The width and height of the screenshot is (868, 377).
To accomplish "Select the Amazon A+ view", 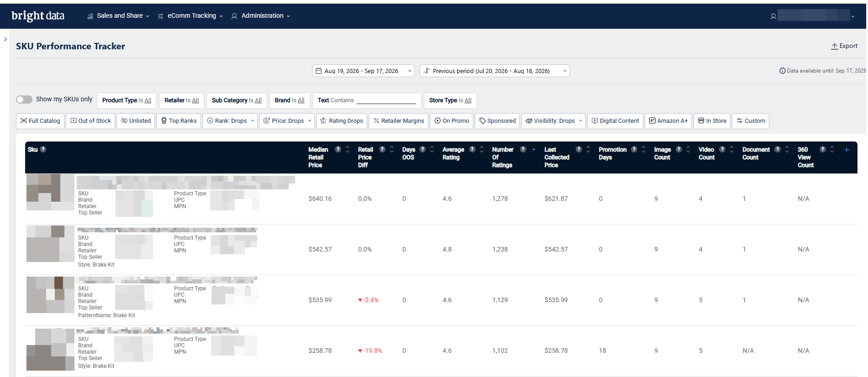I will 668,121.
